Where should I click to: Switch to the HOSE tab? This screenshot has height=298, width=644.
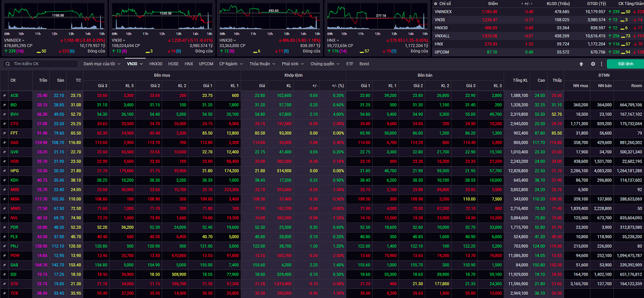pos(173,64)
